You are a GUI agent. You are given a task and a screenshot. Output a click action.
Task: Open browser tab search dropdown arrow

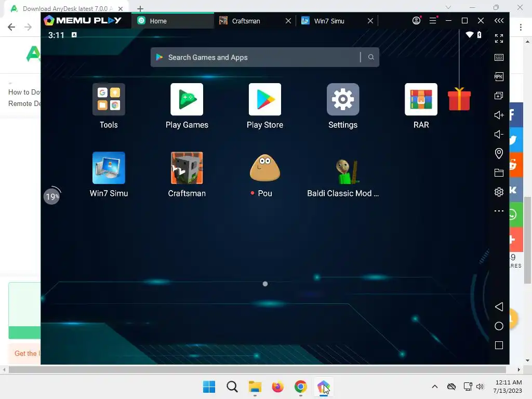pos(448,7)
